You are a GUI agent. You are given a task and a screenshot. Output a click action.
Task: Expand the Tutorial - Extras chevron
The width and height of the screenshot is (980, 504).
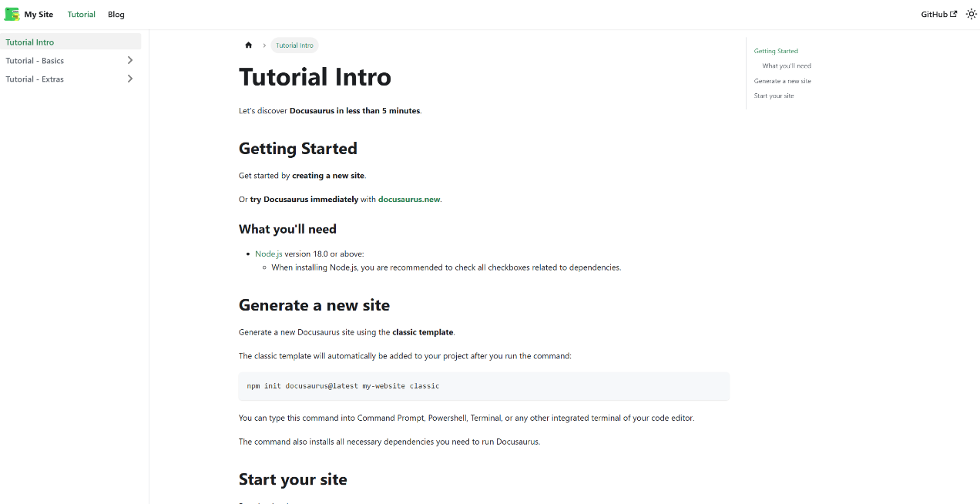pos(130,79)
